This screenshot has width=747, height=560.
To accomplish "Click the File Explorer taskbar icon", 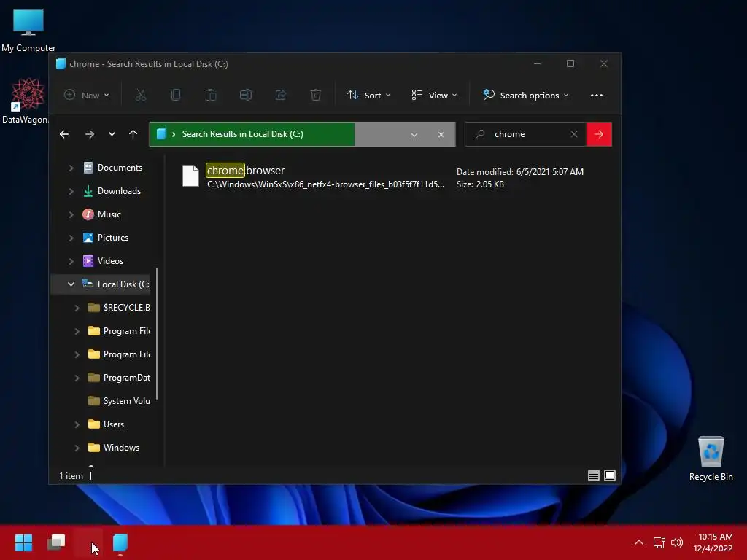I will [120, 542].
